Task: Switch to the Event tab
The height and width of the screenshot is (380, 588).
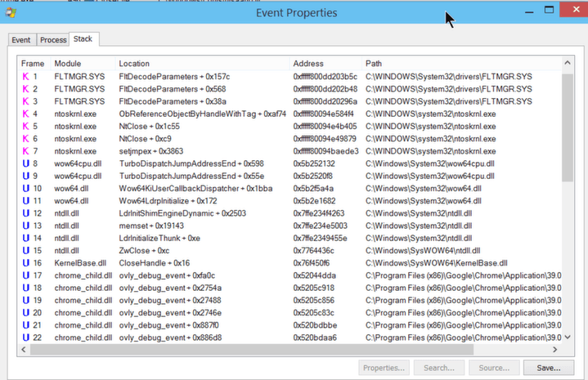Action: pyautogui.click(x=21, y=40)
